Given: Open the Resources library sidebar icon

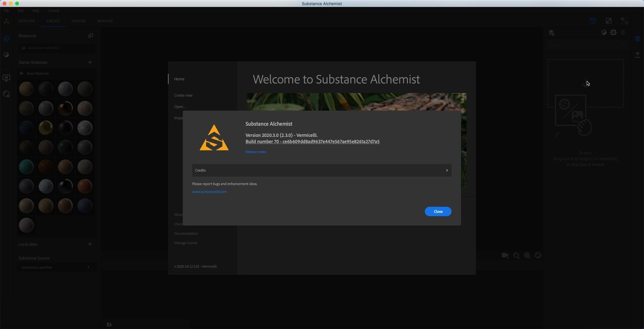Looking at the screenshot, I should point(6,39).
